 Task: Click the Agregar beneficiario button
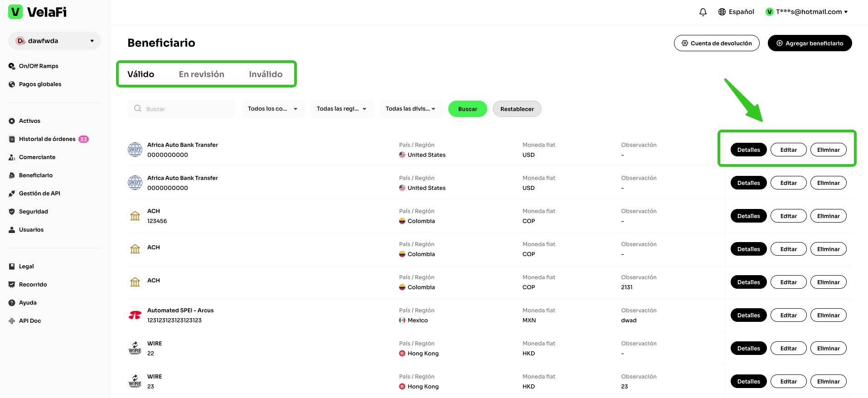pyautogui.click(x=810, y=44)
